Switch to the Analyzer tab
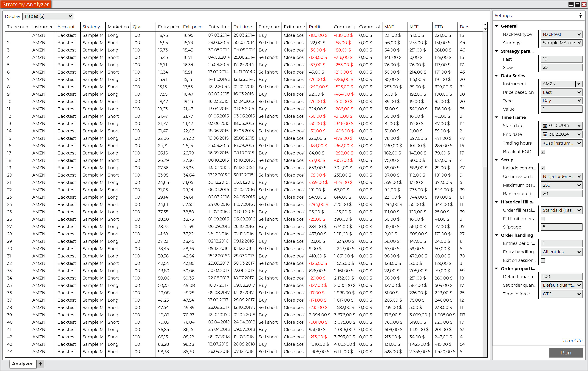 pos(23,364)
